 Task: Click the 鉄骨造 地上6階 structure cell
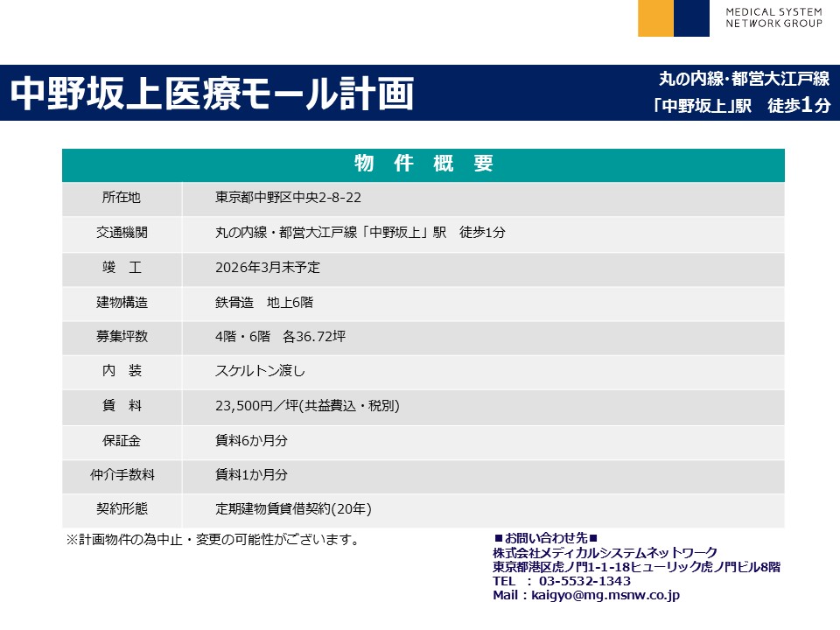(x=263, y=303)
